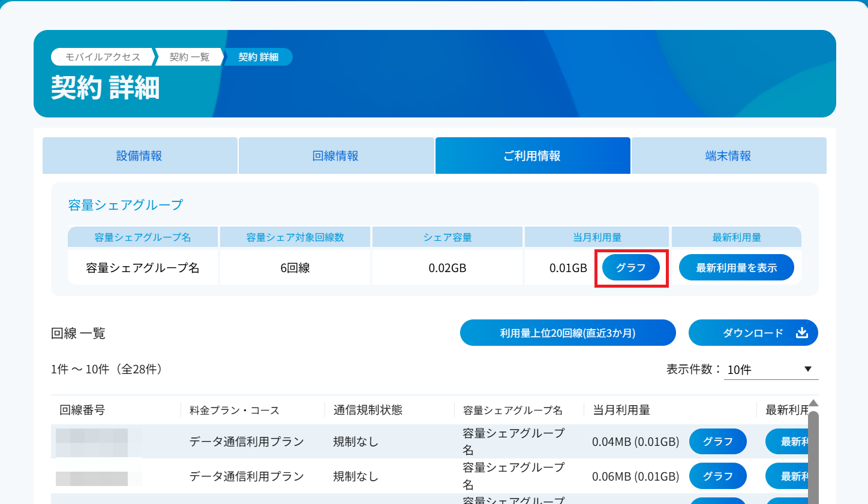This screenshot has width=868, height=504.
Task: Click 最新利用量を表示 button
Action: (737, 268)
